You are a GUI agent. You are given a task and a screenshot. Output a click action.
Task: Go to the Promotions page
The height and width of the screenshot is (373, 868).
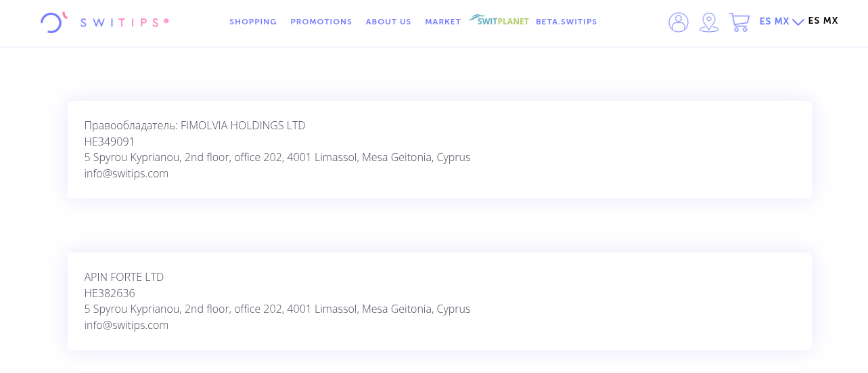(x=321, y=22)
